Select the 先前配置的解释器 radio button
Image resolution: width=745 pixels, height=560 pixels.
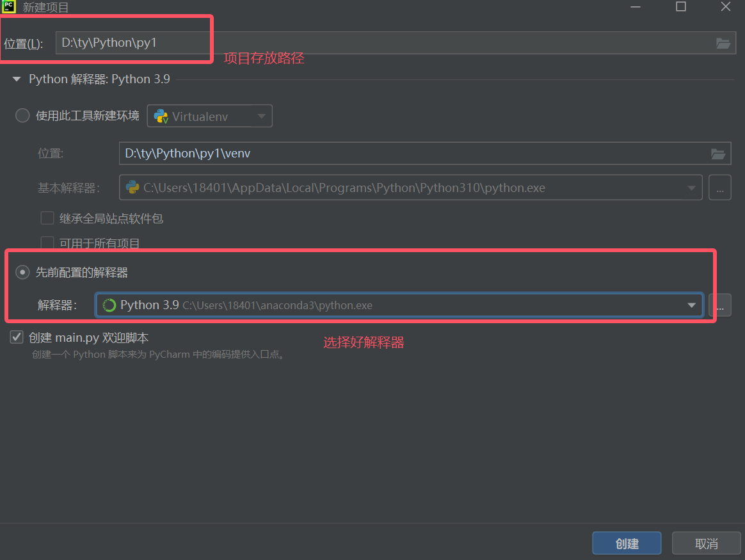[x=22, y=272]
